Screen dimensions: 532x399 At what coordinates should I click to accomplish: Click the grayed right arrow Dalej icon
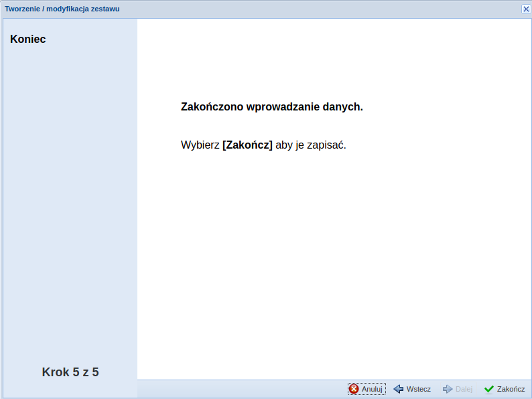click(448, 389)
